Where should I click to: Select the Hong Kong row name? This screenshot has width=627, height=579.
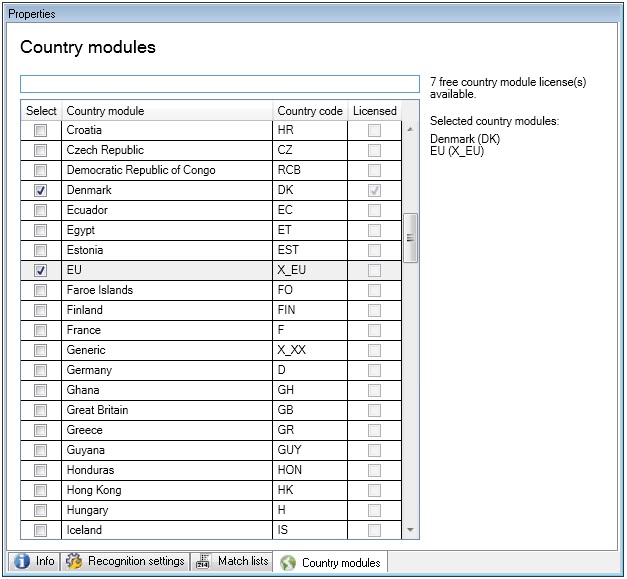(x=95, y=490)
